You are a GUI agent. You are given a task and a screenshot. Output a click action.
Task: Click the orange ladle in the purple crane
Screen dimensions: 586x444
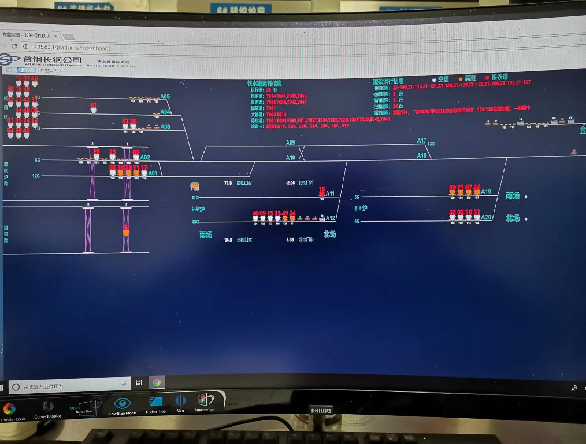(x=126, y=231)
